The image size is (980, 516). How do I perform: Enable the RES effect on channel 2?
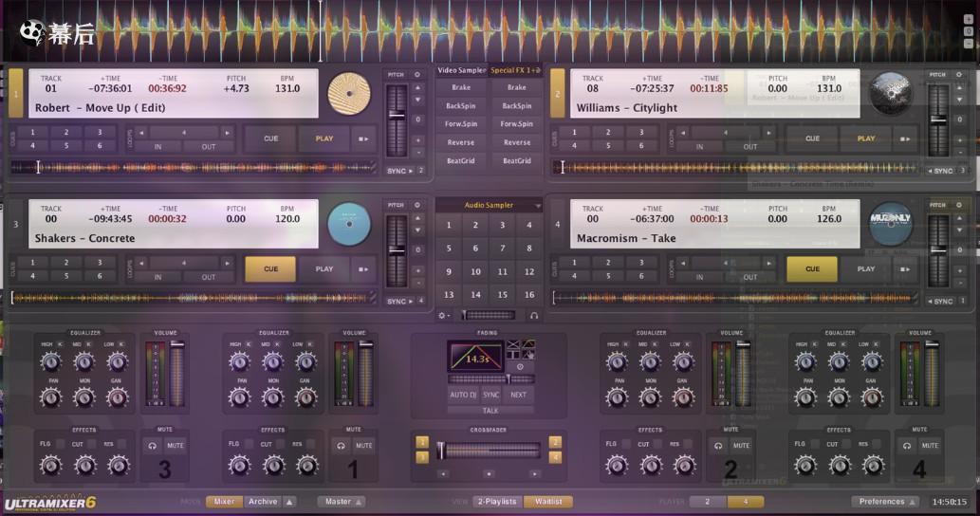click(x=688, y=444)
